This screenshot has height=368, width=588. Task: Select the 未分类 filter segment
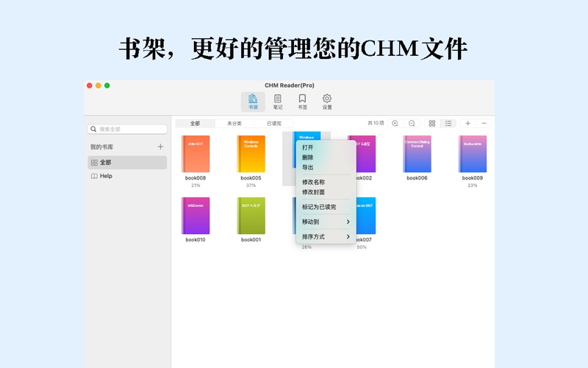pyautogui.click(x=234, y=124)
